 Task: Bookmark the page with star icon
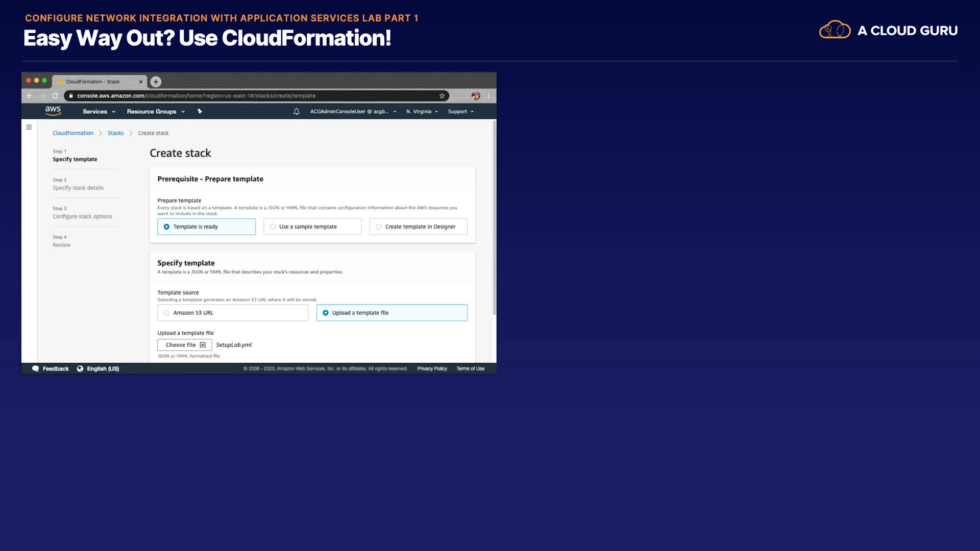click(x=442, y=96)
